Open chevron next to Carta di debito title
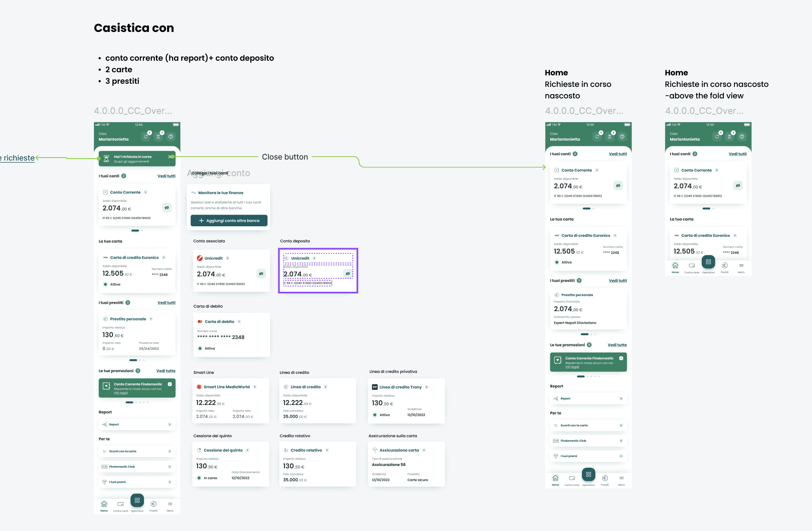The height and width of the screenshot is (531, 812). click(x=239, y=322)
